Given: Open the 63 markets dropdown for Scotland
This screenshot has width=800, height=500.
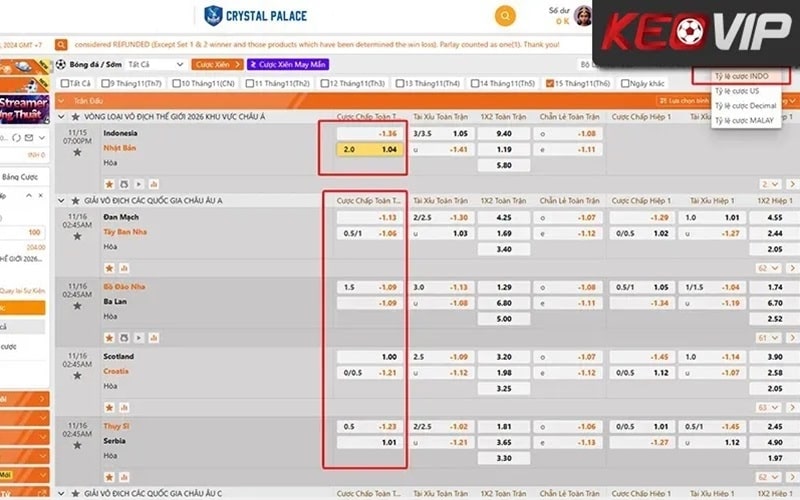Looking at the screenshot, I should coord(768,408).
